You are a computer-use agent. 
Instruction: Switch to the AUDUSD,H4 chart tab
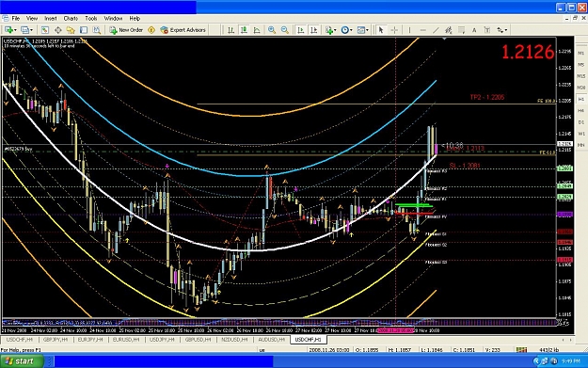(271, 340)
